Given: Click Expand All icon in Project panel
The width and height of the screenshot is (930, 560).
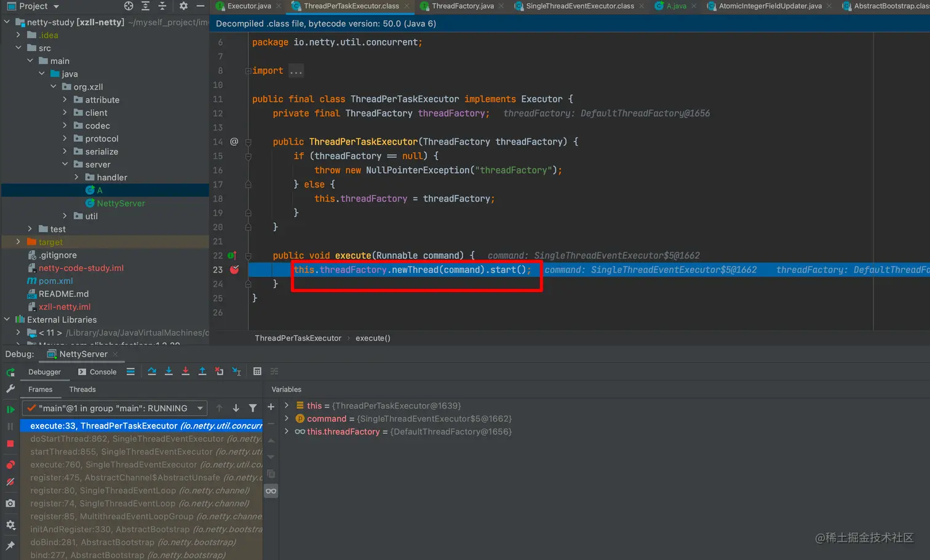Looking at the screenshot, I should [146, 6].
